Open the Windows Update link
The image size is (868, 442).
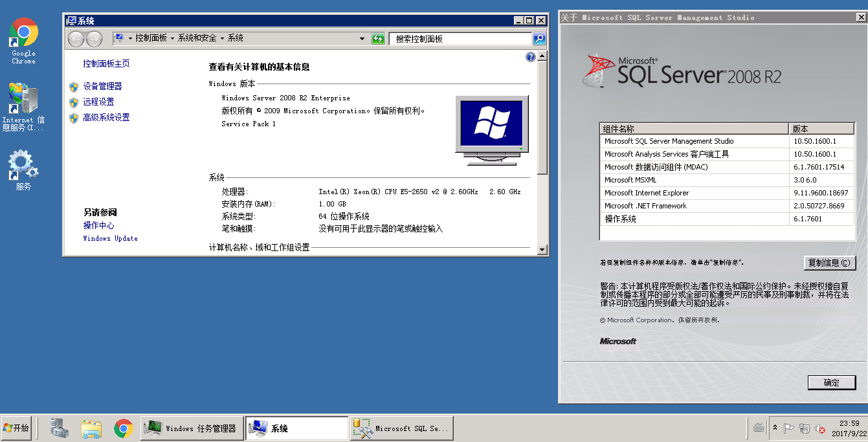tap(110, 238)
